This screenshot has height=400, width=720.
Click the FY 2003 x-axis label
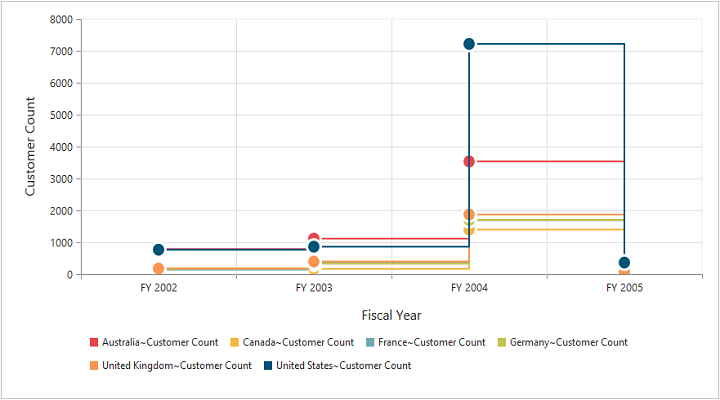point(314,288)
